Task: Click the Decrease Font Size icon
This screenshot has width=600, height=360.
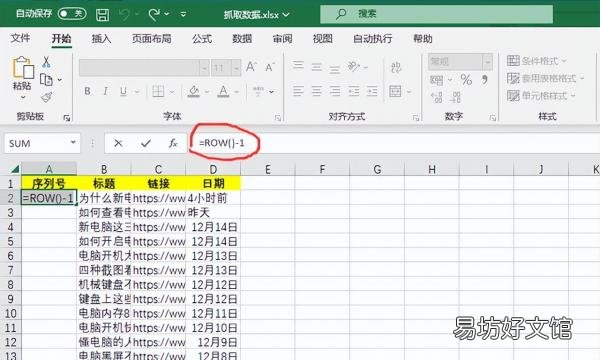Action: (x=270, y=67)
